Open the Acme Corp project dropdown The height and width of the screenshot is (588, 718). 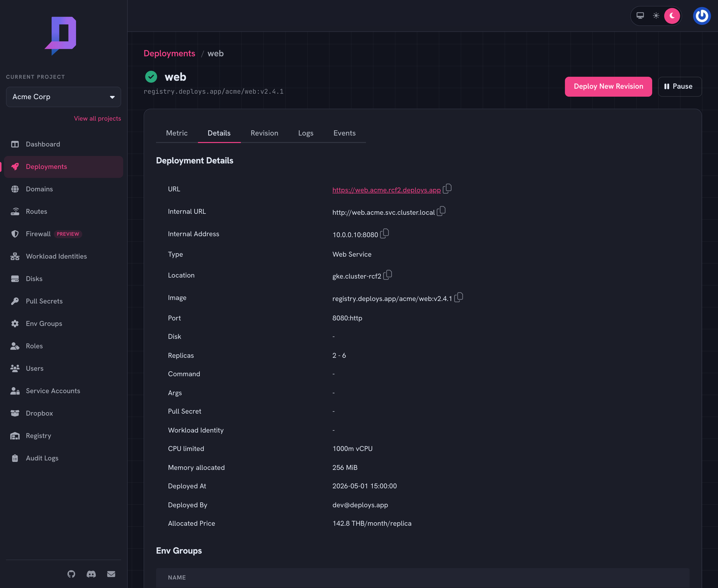point(63,97)
